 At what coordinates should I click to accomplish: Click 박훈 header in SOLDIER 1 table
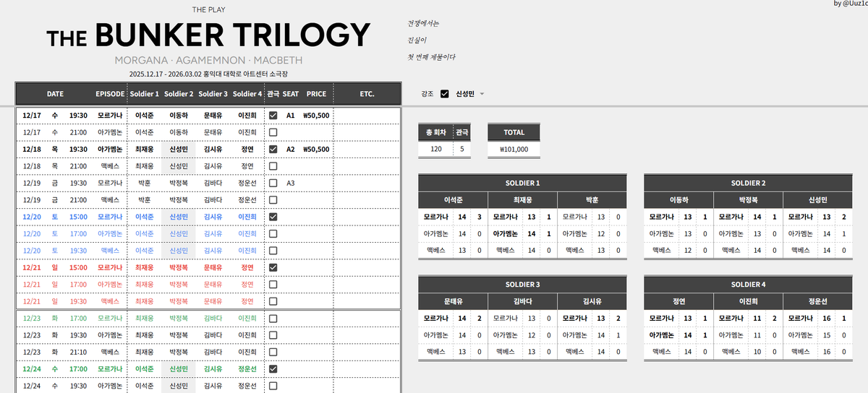592,200
